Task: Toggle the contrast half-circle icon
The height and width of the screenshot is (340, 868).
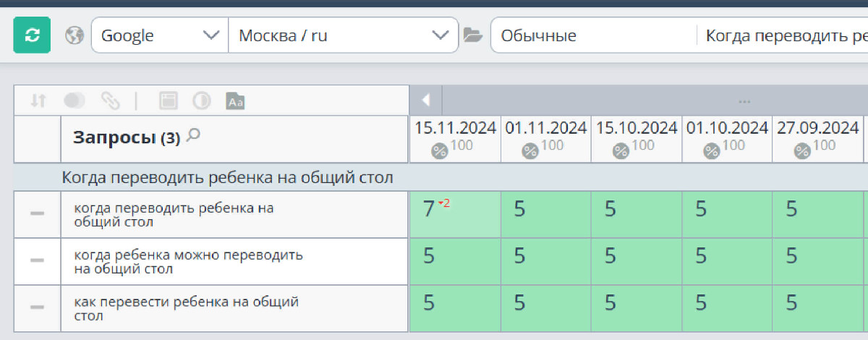Action: (201, 101)
